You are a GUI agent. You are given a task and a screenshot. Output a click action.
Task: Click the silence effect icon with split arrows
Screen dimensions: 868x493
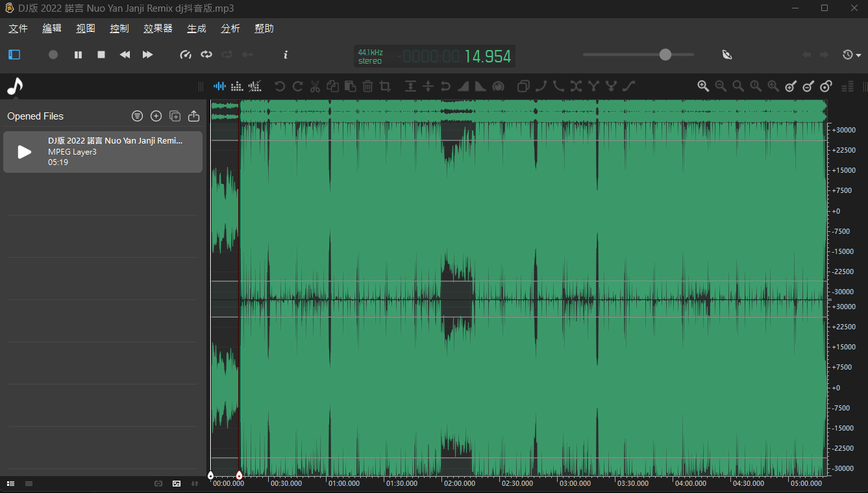(x=428, y=86)
